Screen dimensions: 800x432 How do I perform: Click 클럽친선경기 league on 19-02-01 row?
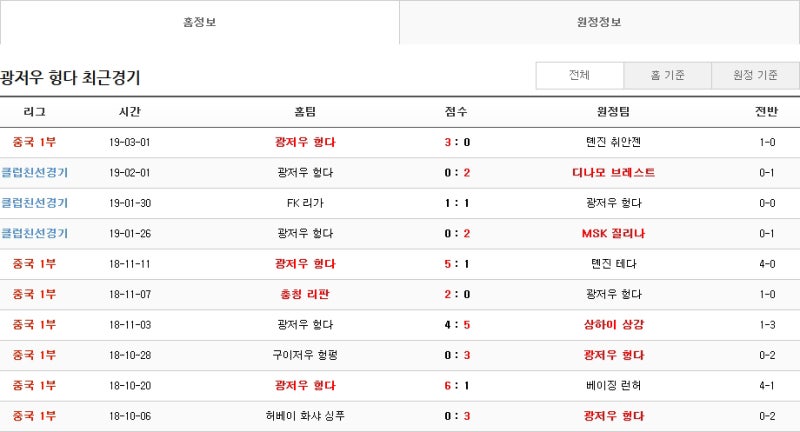click(34, 173)
